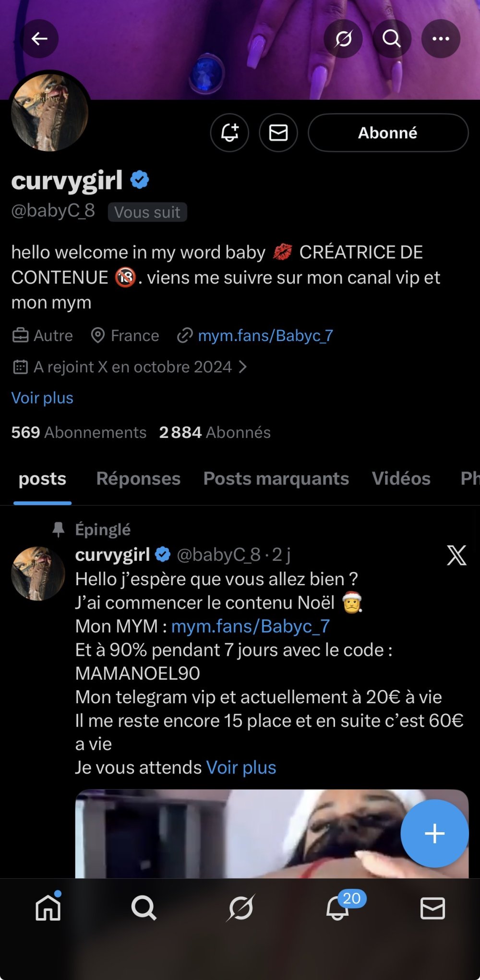Viewport: 480px width, 980px height.
Task: Tap the back arrow button
Action: click(x=39, y=39)
